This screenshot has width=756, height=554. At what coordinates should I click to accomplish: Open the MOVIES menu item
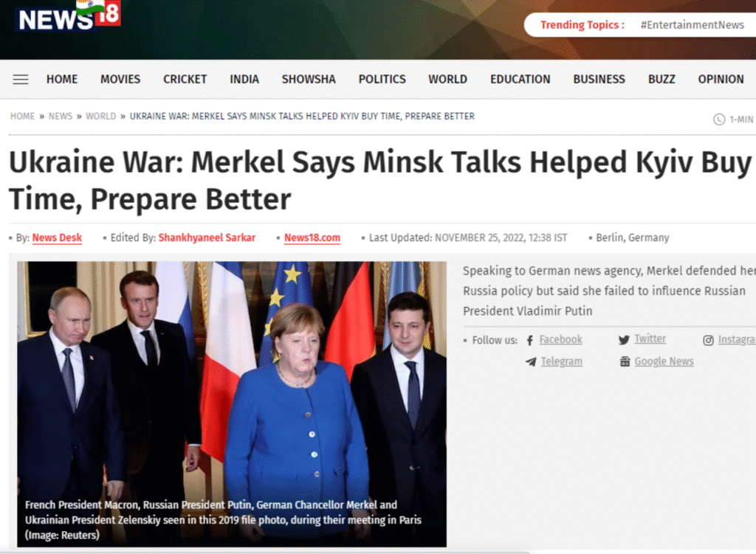click(x=120, y=80)
